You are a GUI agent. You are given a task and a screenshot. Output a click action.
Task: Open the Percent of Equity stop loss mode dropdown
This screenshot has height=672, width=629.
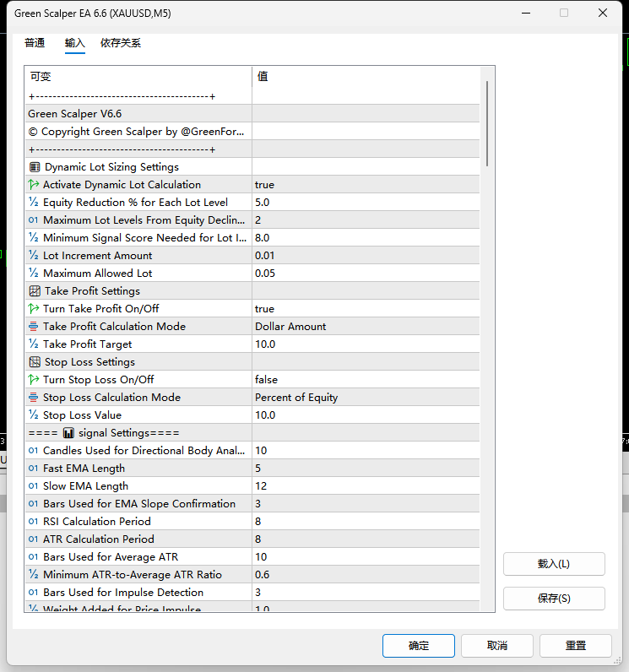(x=366, y=397)
